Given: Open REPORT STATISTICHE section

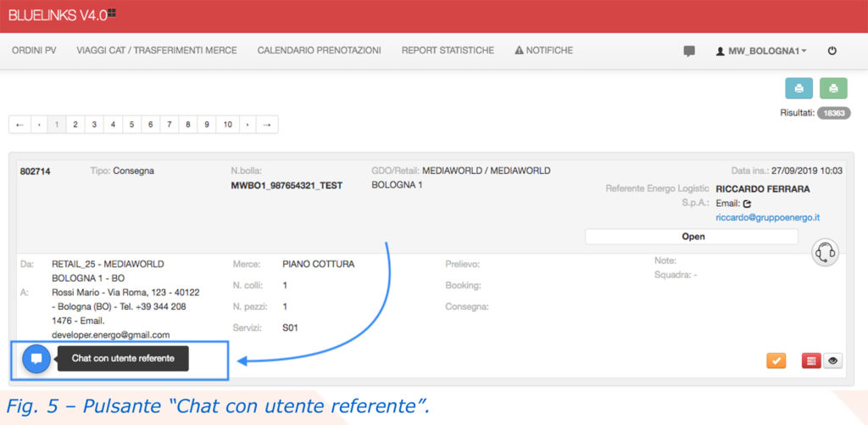Looking at the screenshot, I should [x=448, y=51].
